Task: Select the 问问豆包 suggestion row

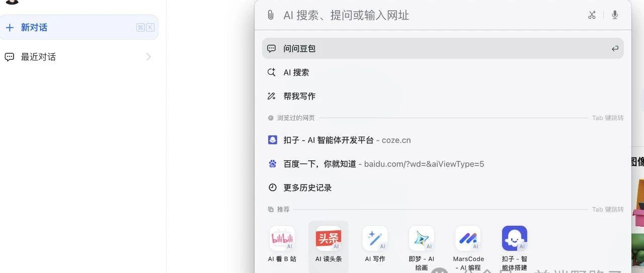Action: (x=443, y=49)
